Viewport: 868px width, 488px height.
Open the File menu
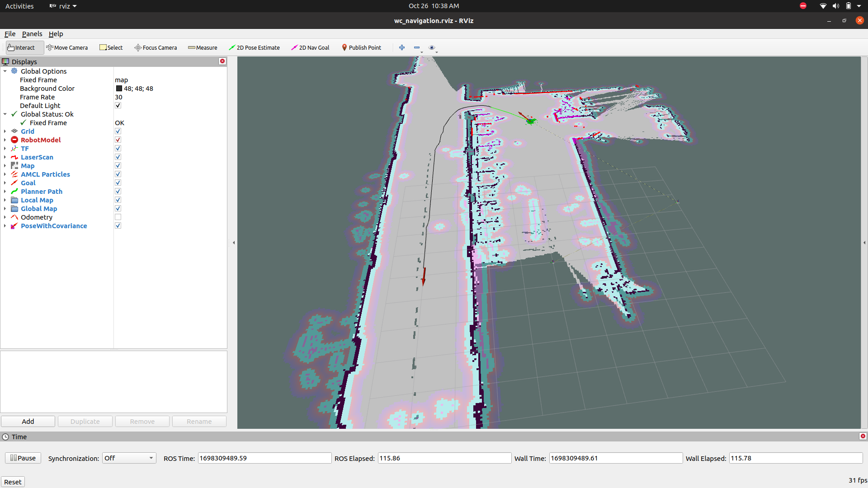coord(10,34)
